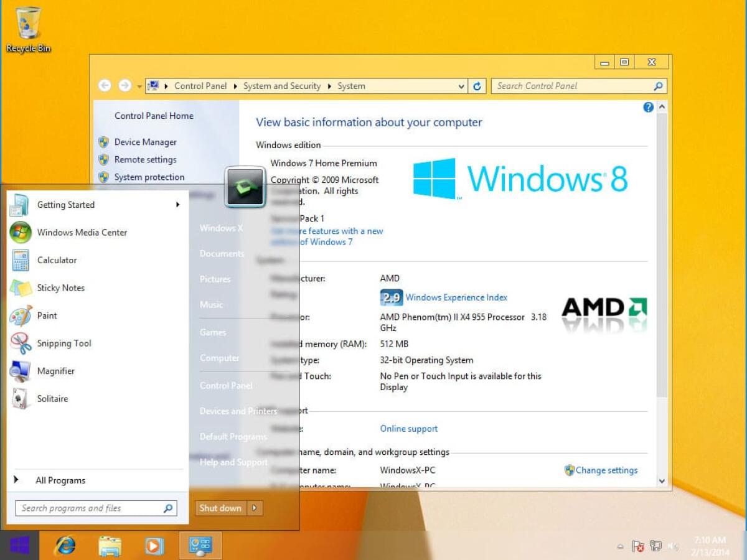747x560 pixels.
Task: Open Calculator from the Start menu
Action: pyautogui.click(x=58, y=260)
